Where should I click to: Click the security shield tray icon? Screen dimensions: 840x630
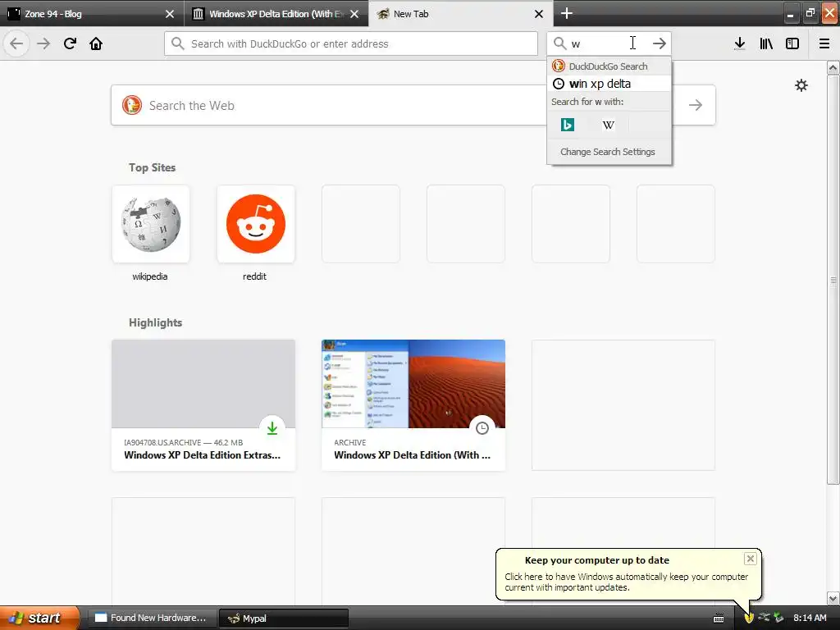749,618
